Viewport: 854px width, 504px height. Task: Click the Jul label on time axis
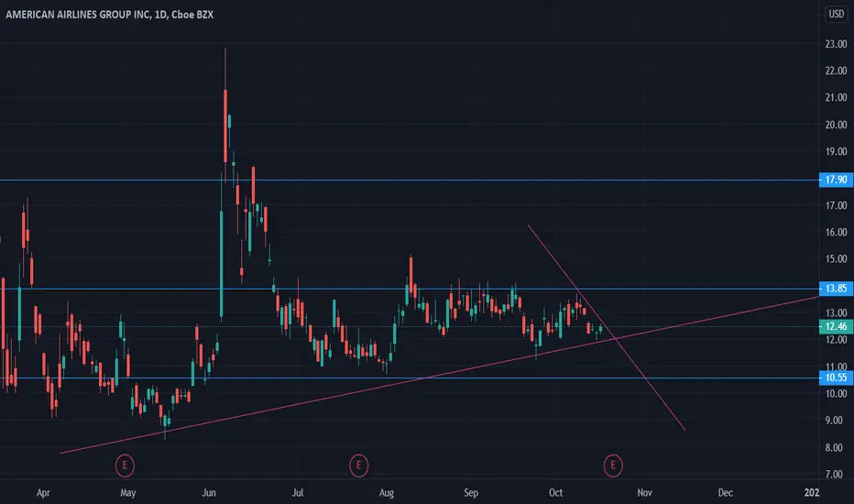[298, 493]
